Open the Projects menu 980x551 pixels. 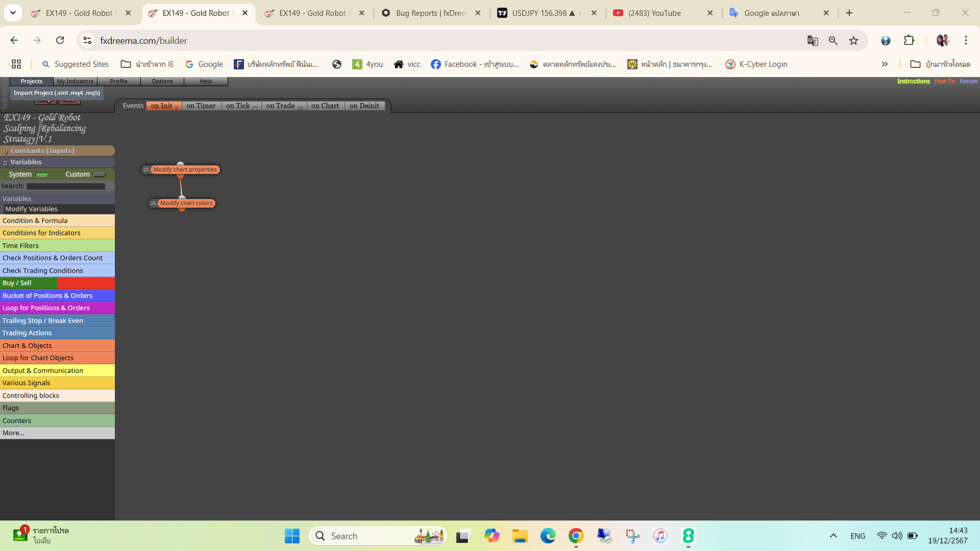pyautogui.click(x=32, y=81)
